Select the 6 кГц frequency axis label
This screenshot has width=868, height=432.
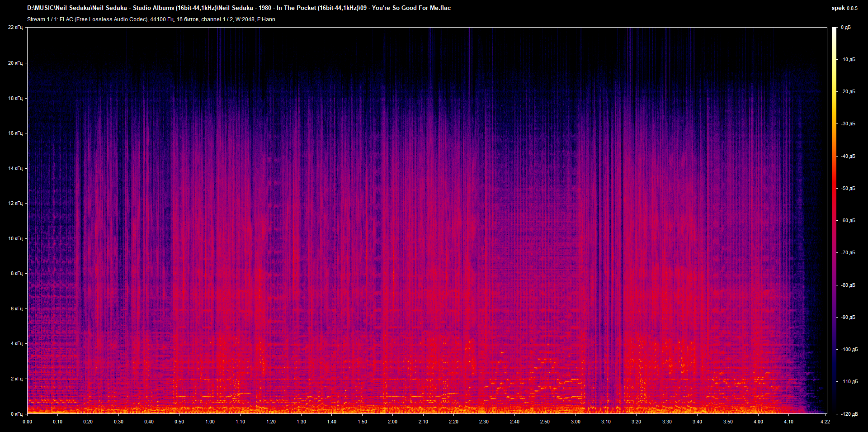[16, 309]
